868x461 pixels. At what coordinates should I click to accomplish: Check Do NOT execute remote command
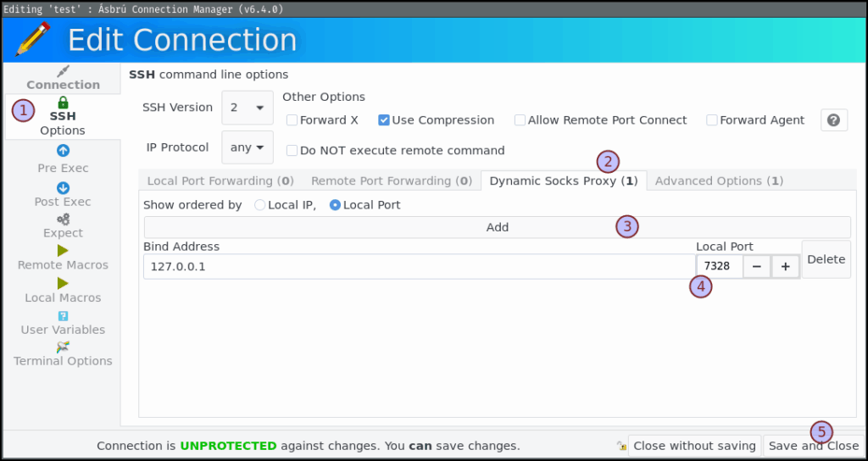click(x=292, y=151)
